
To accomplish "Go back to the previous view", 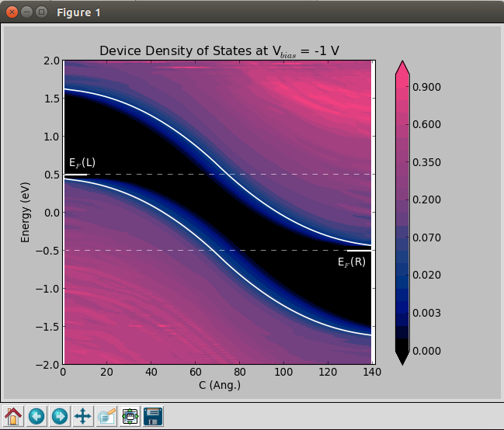I will [36, 416].
